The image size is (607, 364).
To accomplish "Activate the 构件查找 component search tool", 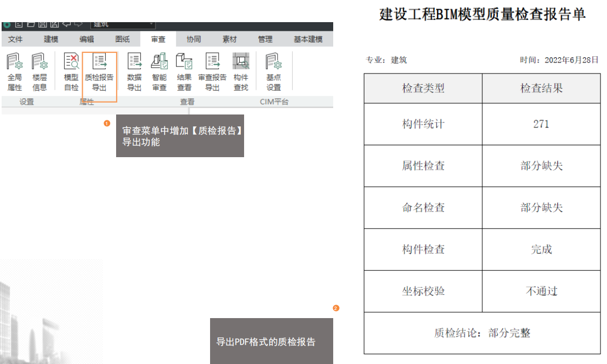I will [x=241, y=71].
